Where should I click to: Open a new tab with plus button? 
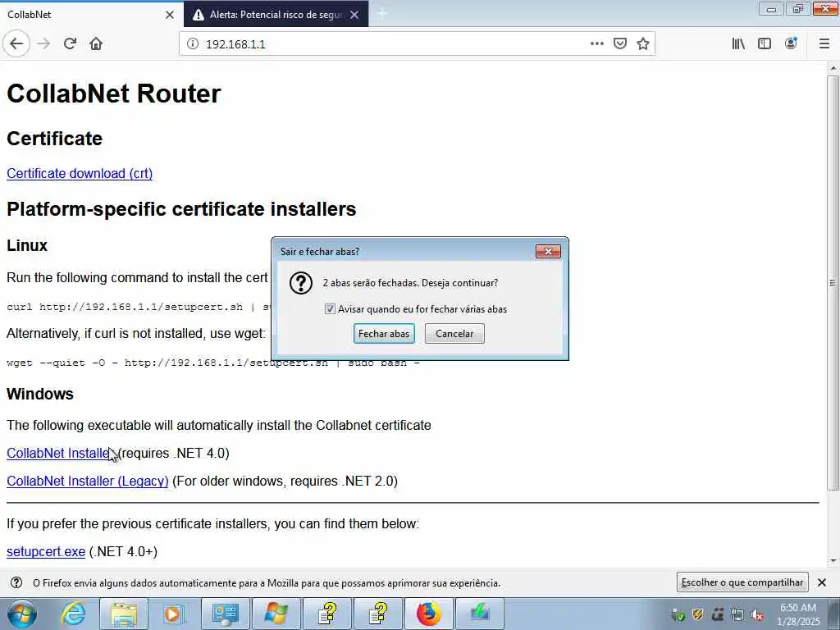click(x=382, y=14)
